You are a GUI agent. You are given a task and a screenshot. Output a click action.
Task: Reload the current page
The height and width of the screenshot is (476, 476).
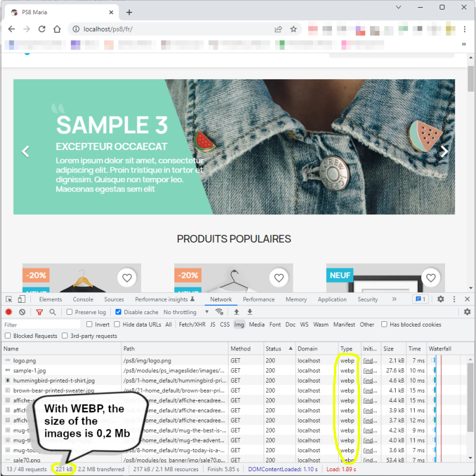point(42,29)
